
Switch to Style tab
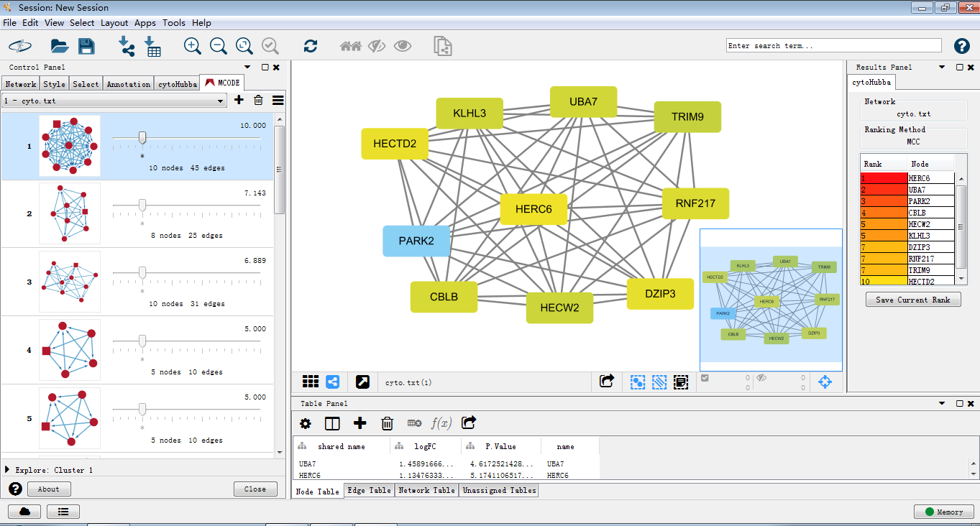55,84
